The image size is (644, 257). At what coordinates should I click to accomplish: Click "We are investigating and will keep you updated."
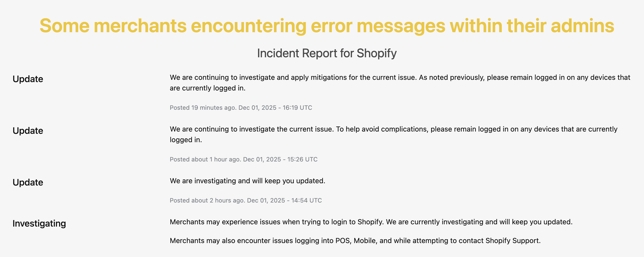[x=247, y=181]
